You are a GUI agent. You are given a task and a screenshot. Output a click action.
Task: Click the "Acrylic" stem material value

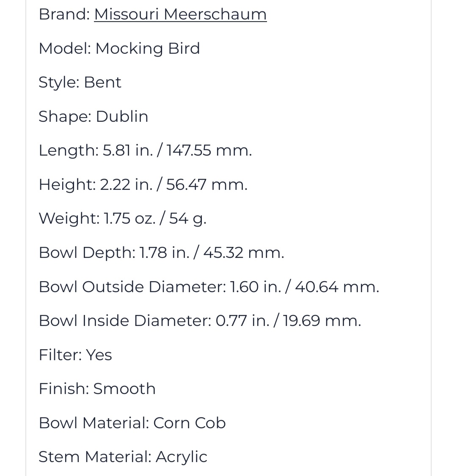tap(182, 457)
